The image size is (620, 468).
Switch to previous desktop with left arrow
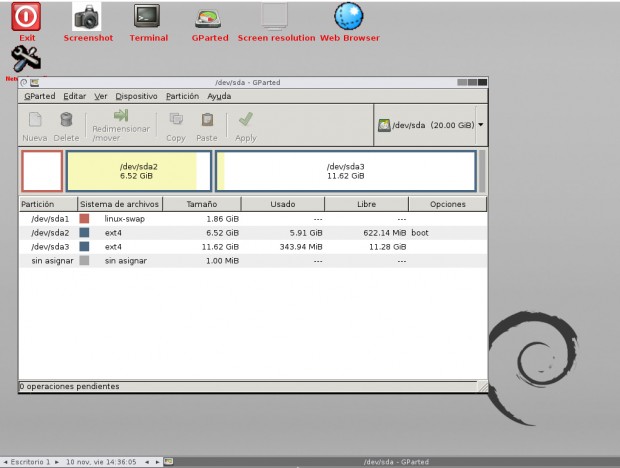click(6, 462)
